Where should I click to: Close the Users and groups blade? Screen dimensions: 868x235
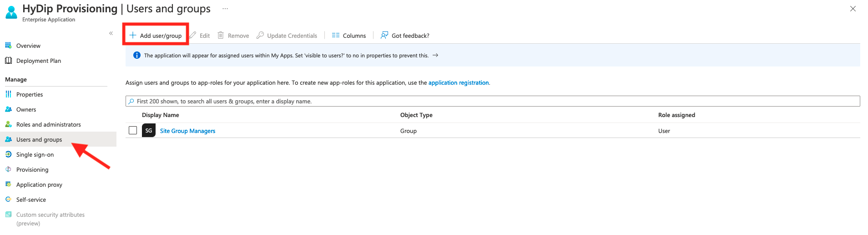853,9
